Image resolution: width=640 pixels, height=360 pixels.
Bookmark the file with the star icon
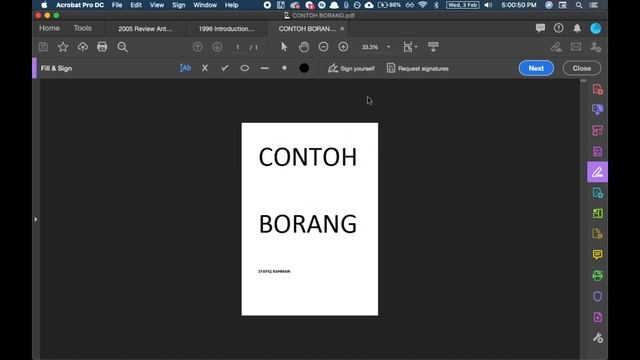[63, 47]
